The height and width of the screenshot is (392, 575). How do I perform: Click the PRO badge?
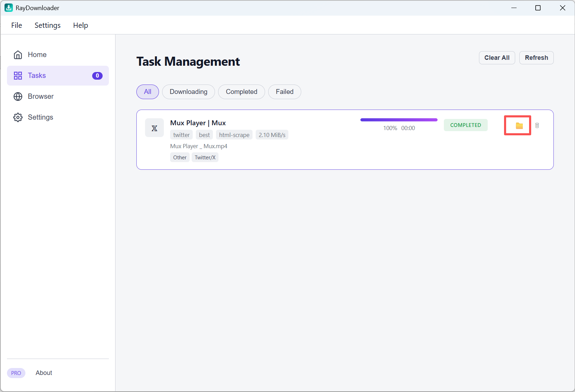pos(16,373)
